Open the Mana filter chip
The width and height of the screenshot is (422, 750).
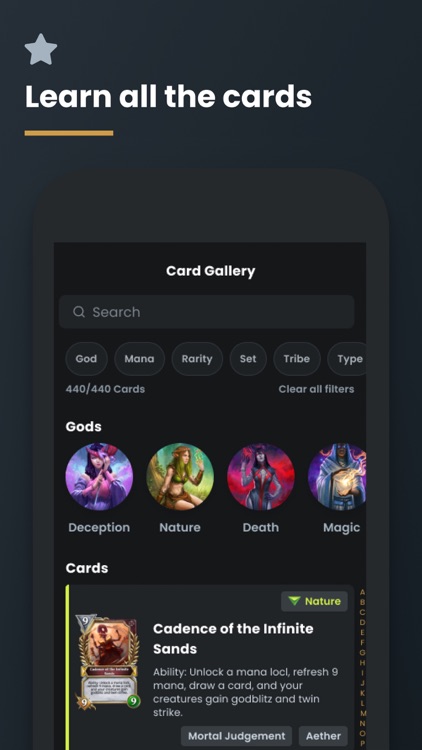[x=139, y=359]
